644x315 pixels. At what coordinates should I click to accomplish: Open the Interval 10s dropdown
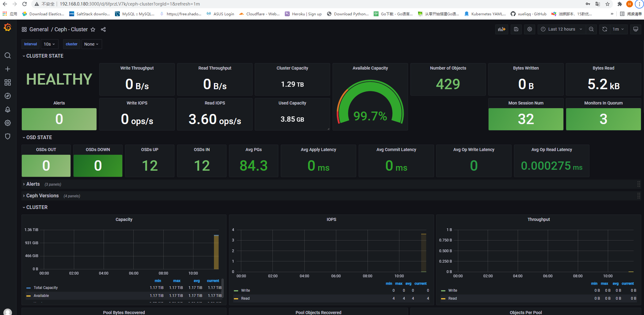pos(49,44)
